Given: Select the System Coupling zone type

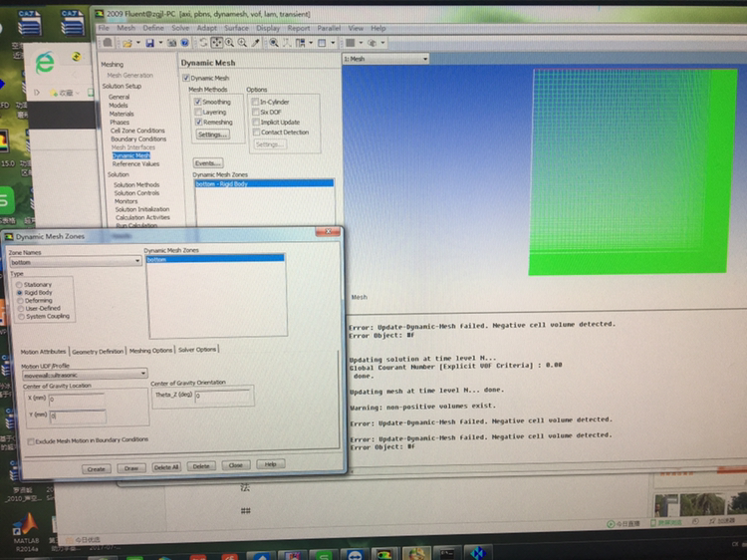Looking at the screenshot, I should tap(21, 317).
